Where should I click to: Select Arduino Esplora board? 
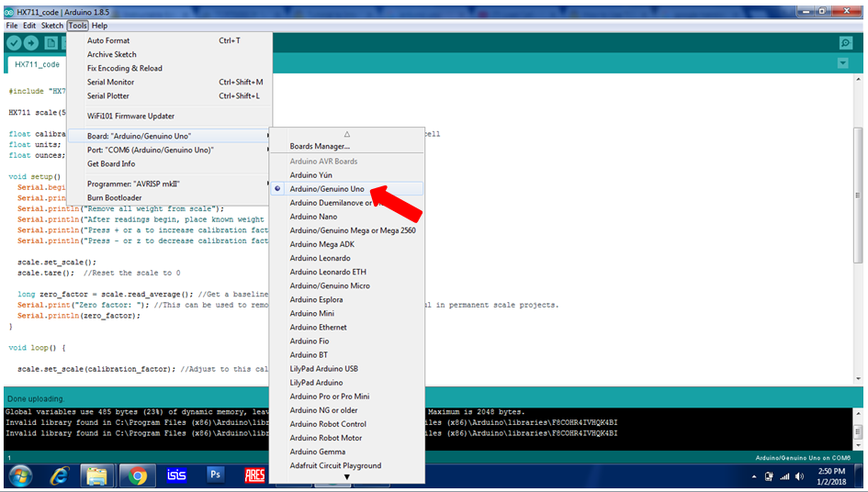(347, 299)
